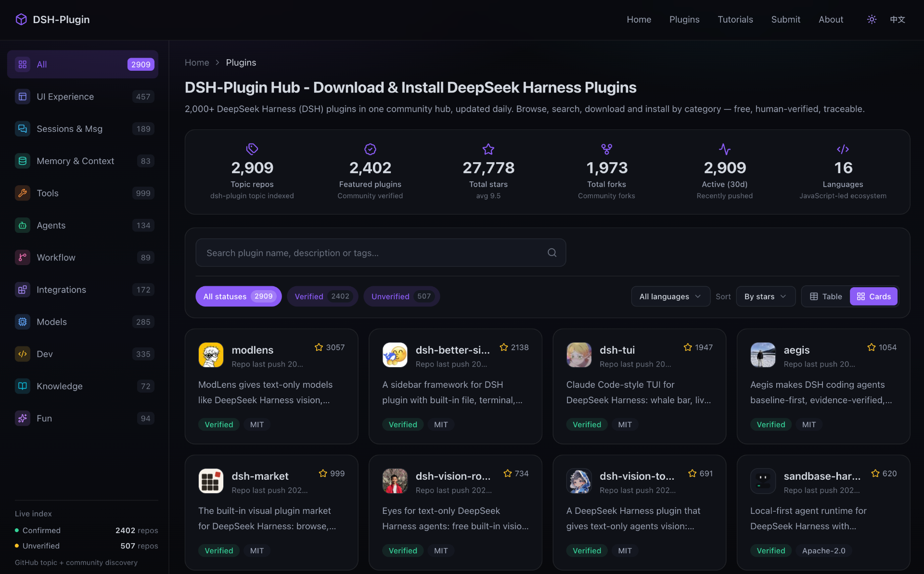Click the Featured plugins badge icon
Image resolution: width=924 pixels, height=574 pixels.
[370, 149]
